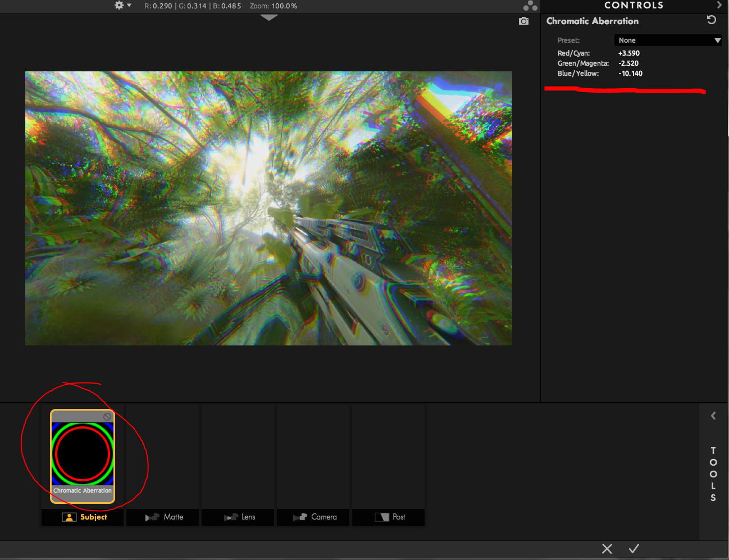Open the Camera section
The image size is (729, 560).
[x=315, y=517]
